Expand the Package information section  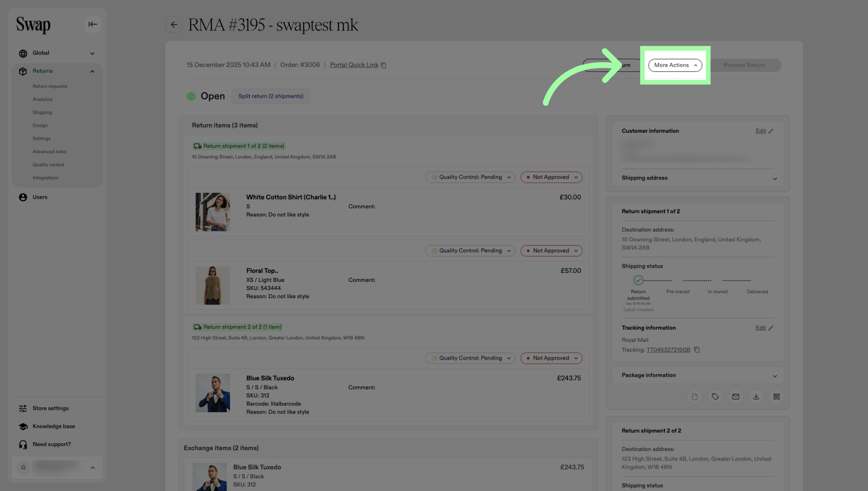[x=775, y=376]
